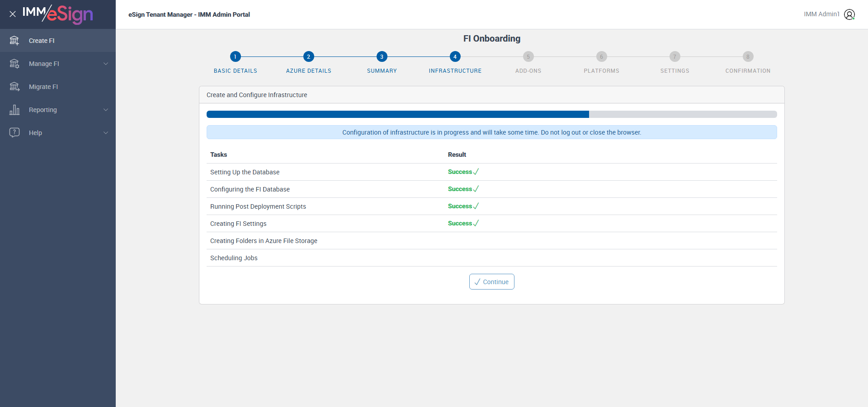Open the user profile avatar icon
This screenshot has height=407, width=868.
pyautogui.click(x=849, y=14)
